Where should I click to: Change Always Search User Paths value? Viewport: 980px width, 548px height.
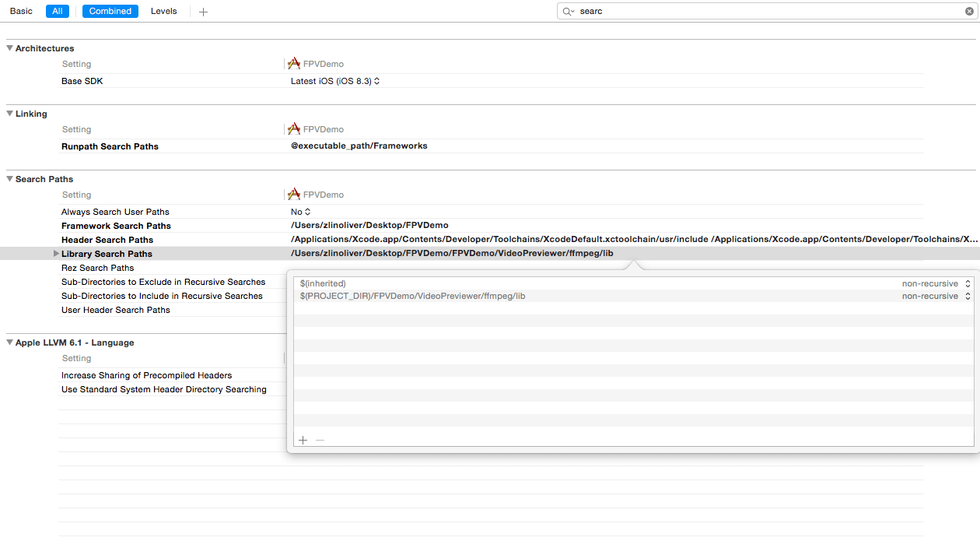coord(301,212)
